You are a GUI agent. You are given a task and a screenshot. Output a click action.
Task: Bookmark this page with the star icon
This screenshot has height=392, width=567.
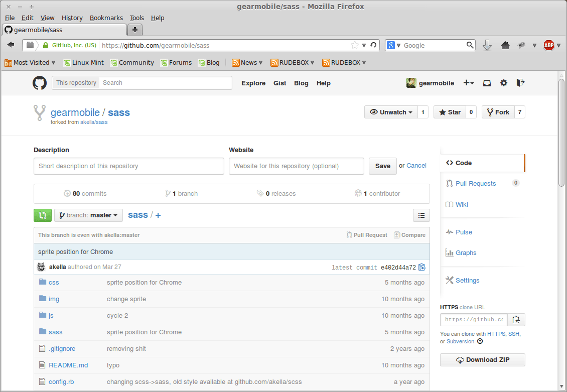(355, 45)
